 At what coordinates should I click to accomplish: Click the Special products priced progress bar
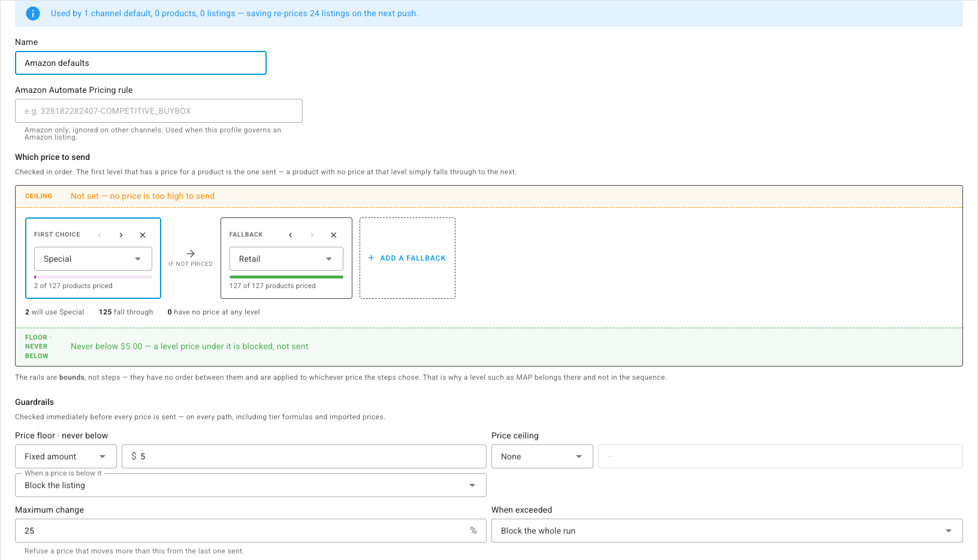pos(93,277)
